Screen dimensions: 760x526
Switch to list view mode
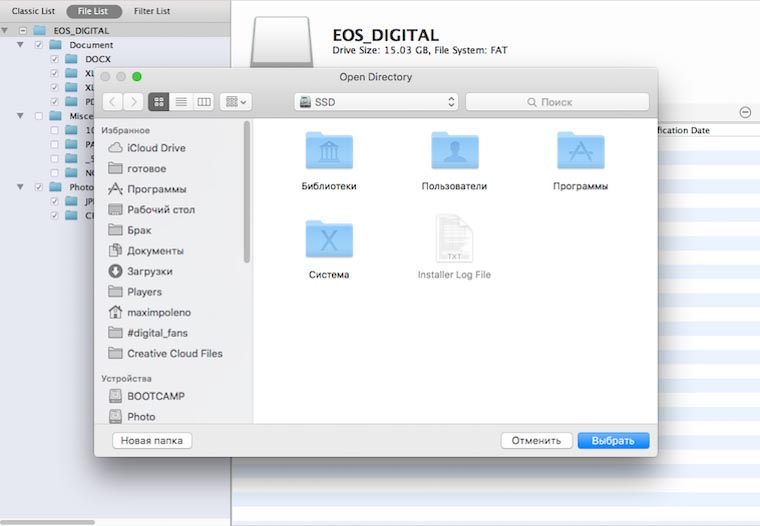click(x=181, y=102)
